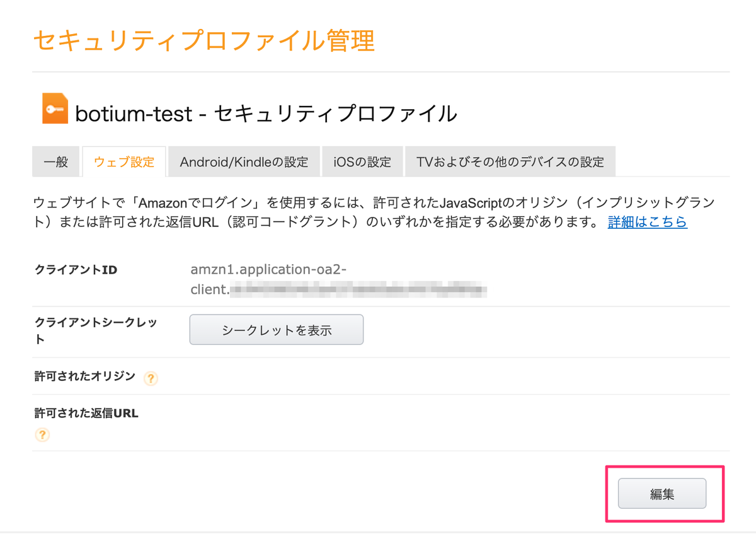Click the botium-test - セキュリティプロファイル title
Viewport: 756px width, 534px height.
coord(266,113)
